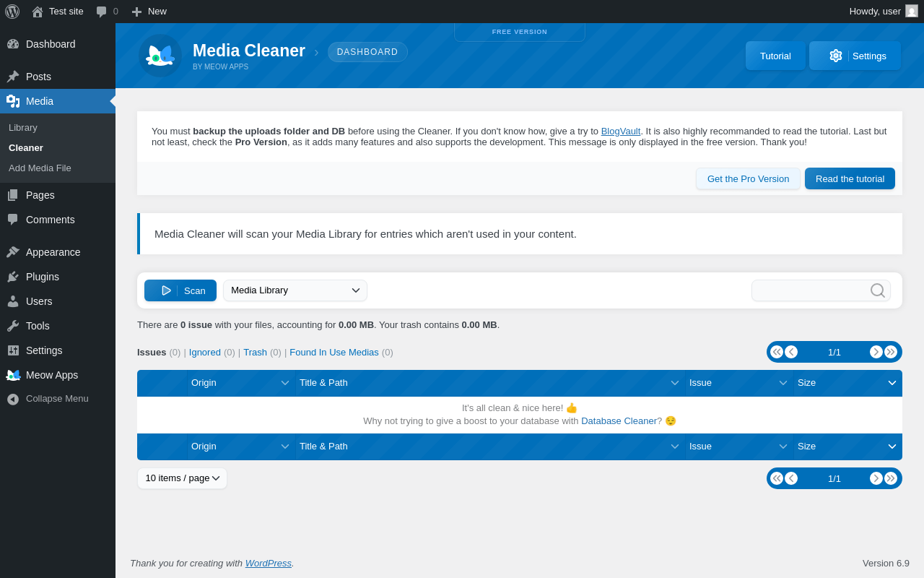The width and height of the screenshot is (924, 578).
Task: Click the WordPress logo icon
Action: 12,12
